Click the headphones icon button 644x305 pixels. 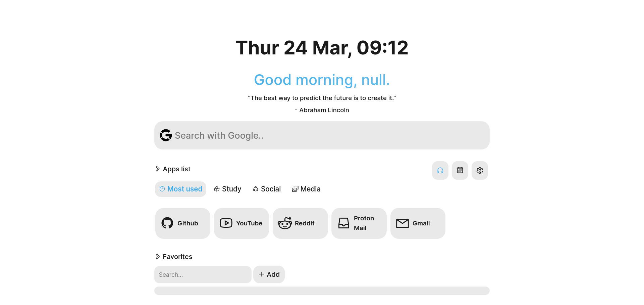pyautogui.click(x=440, y=170)
